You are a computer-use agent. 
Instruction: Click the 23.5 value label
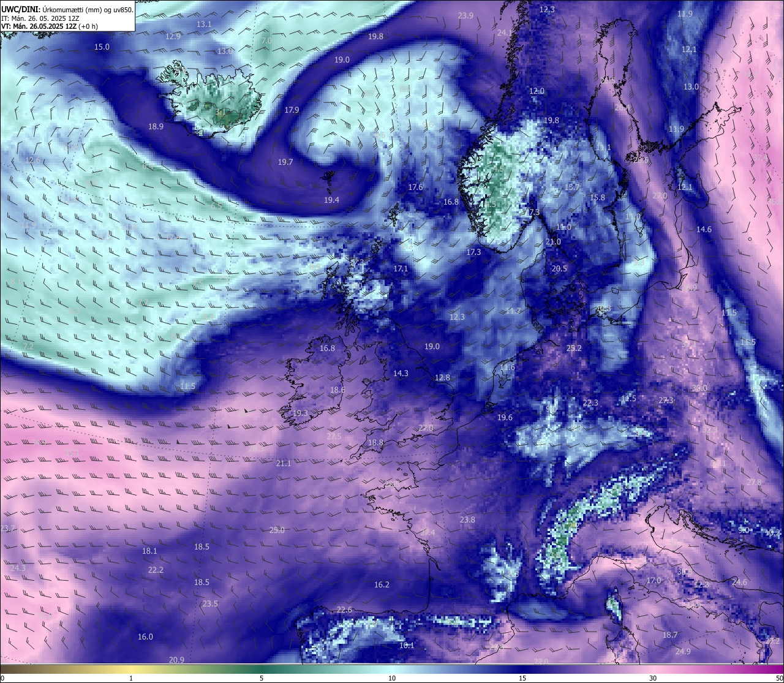coord(210,604)
